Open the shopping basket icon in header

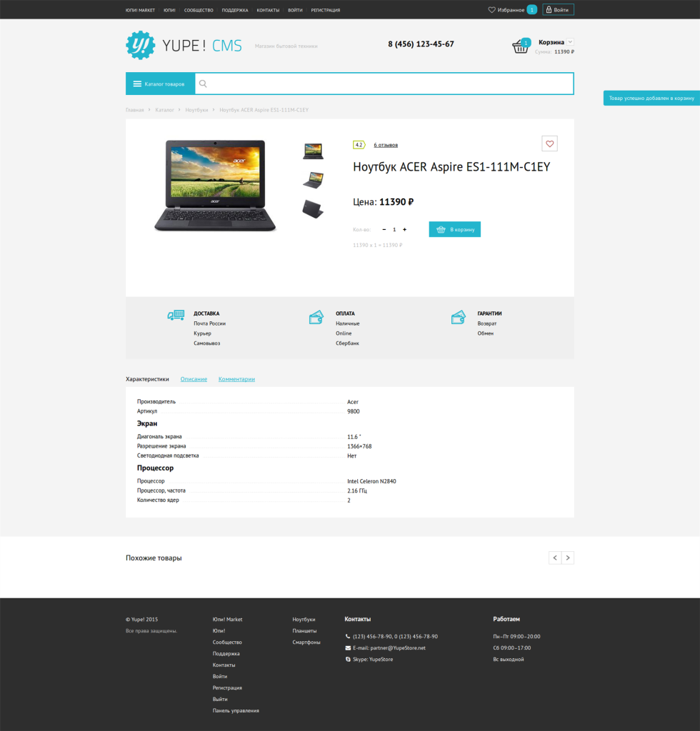coord(520,46)
